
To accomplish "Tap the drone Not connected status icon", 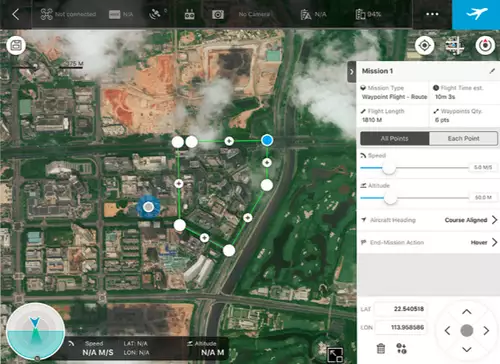I will 46,14.
